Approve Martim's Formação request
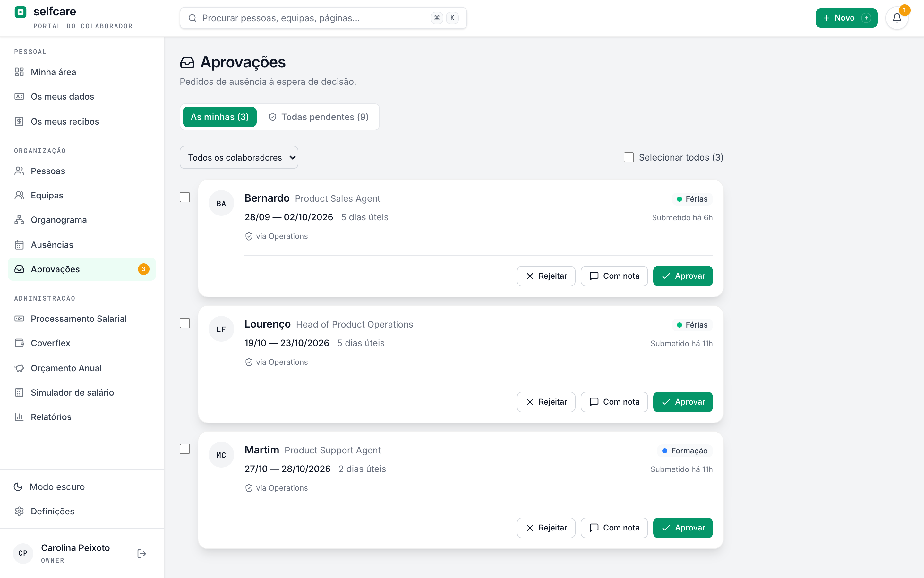Image resolution: width=924 pixels, height=578 pixels. pos(683,528)
